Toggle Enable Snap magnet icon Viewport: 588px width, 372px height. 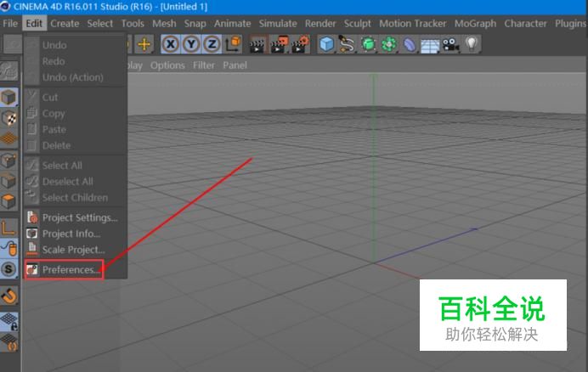8,296
